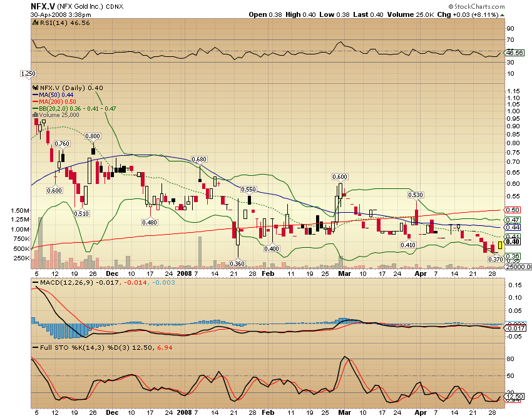
Task: Click the MA(50) 0.44 legend entry
Action: [x=53, y=95]
